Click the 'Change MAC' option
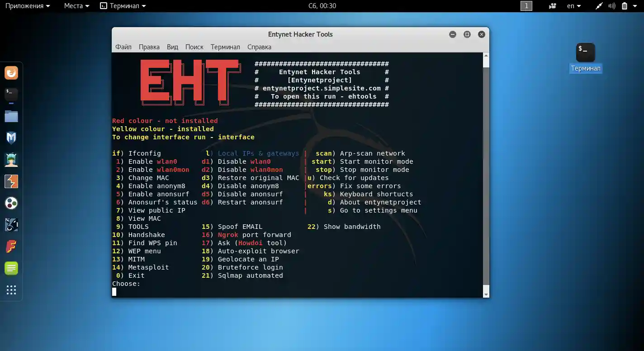The image size is (644, 351). click(148, 178)
